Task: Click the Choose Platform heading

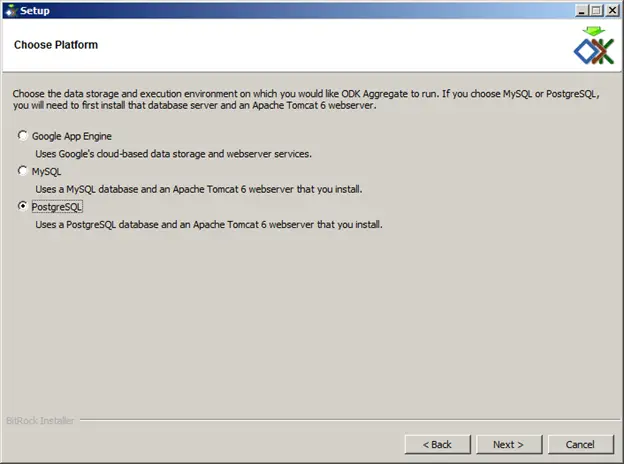Action: tap(56, 45)
